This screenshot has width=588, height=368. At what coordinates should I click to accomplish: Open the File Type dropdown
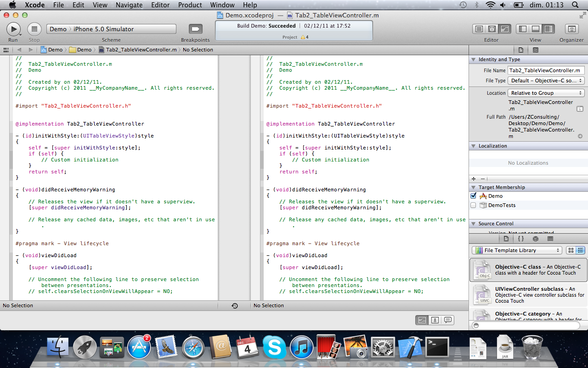pyautogui.click(x=546, y=80)
